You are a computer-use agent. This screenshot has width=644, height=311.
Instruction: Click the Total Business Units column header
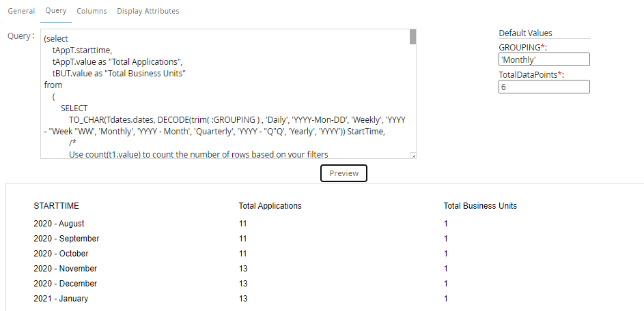480,206
